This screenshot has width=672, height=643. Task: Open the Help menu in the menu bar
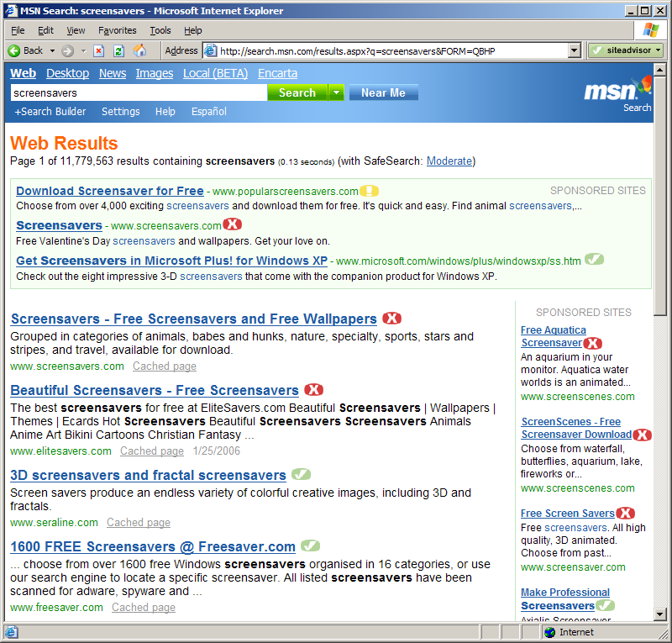tap(193, 30)
